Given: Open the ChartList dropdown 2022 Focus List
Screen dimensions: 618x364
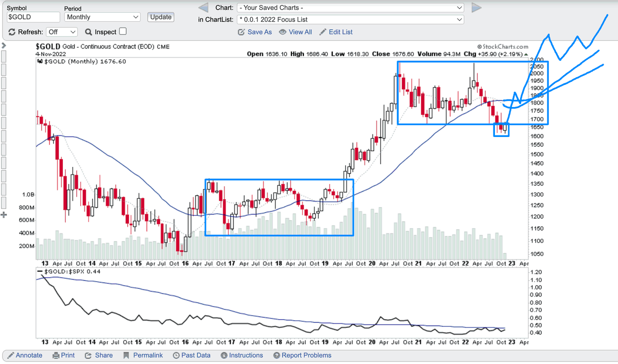Looking at the screenshot, I should pyautogui.click(x=350, y=20).
